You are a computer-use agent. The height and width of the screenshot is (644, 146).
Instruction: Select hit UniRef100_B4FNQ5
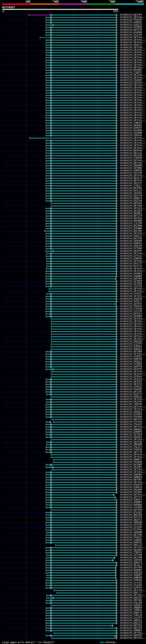click(x=131, y=221)
